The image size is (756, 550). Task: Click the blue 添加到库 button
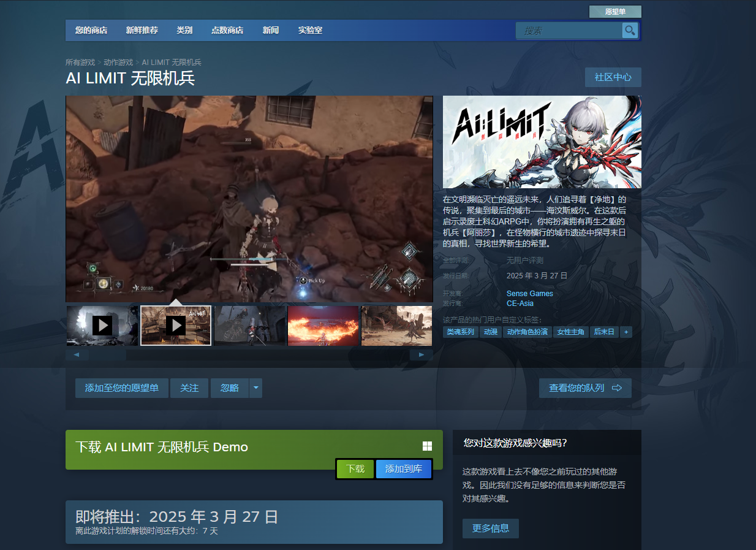(404, 469)
